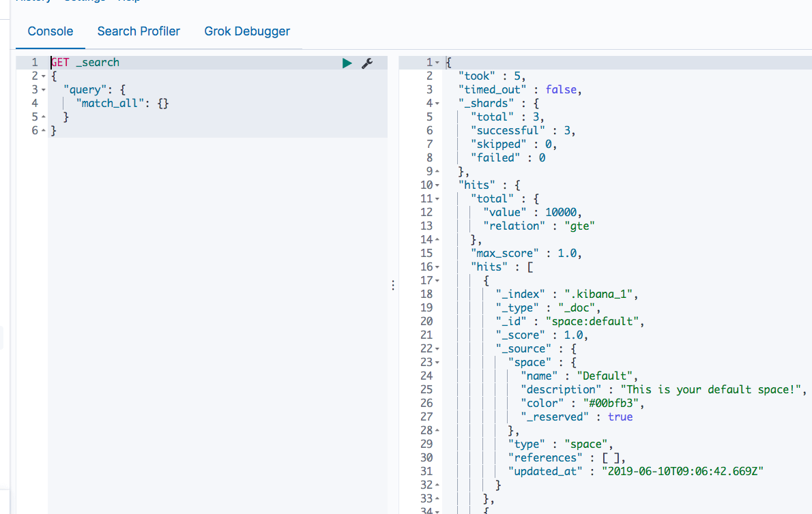The height and width of the screenshot is (514, 812).
Task: Click line number 12 in response gutter
Action: pyautogui.click(x=426, y=213)
